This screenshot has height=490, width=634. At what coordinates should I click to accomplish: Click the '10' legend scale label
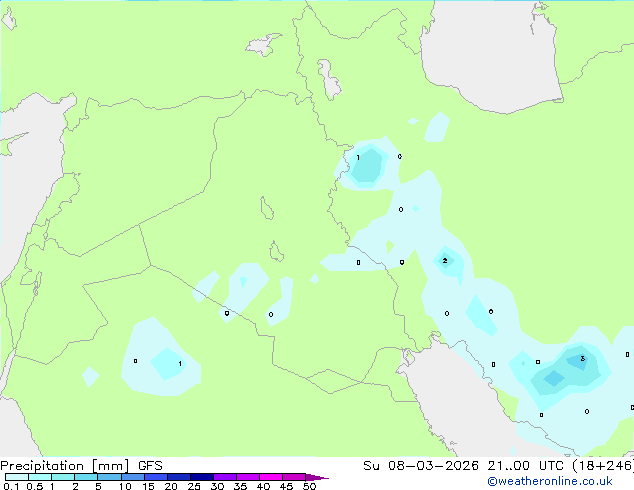pyautogui.click(x=125, y=486)
